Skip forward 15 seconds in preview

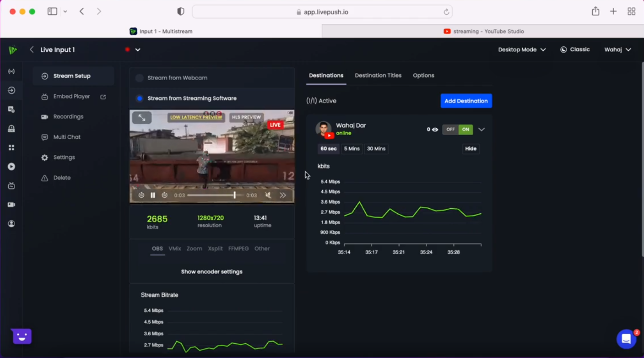click(x=164, y=195)
